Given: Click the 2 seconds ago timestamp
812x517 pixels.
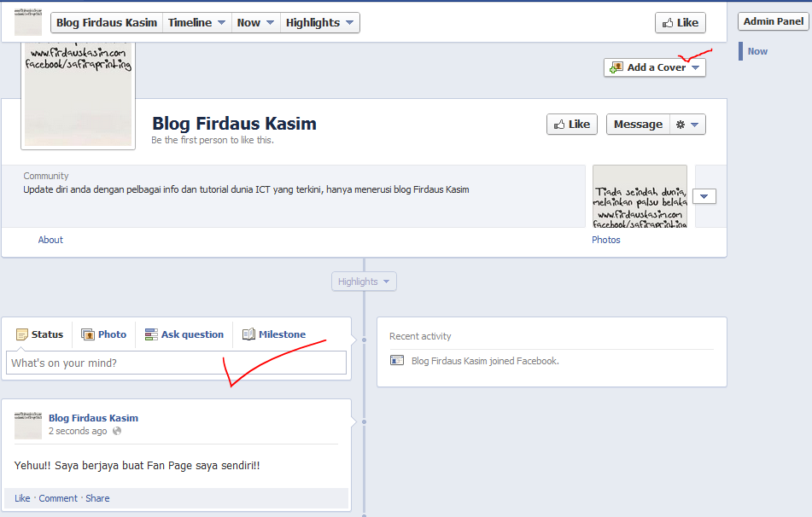Looking at the screenshot, I should click(78, 431).
